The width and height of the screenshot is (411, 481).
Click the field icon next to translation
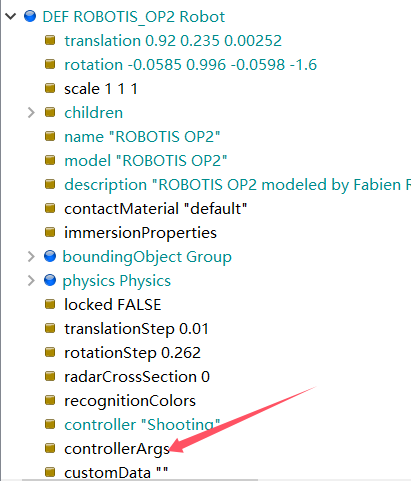(x=50, y=40)
